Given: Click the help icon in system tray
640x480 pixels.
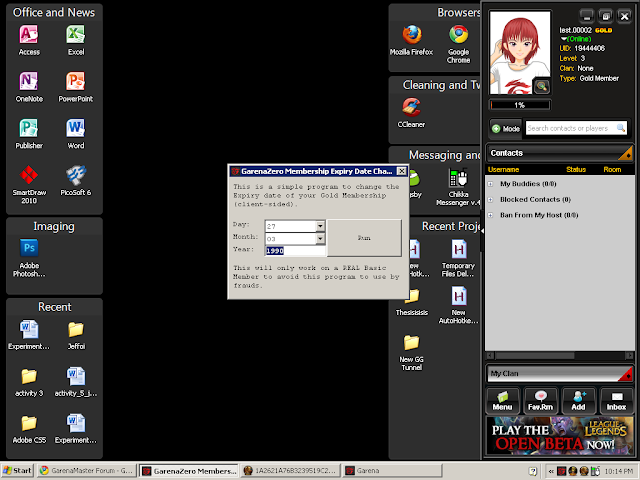Looking at the screenshot, I should (532, 471).
